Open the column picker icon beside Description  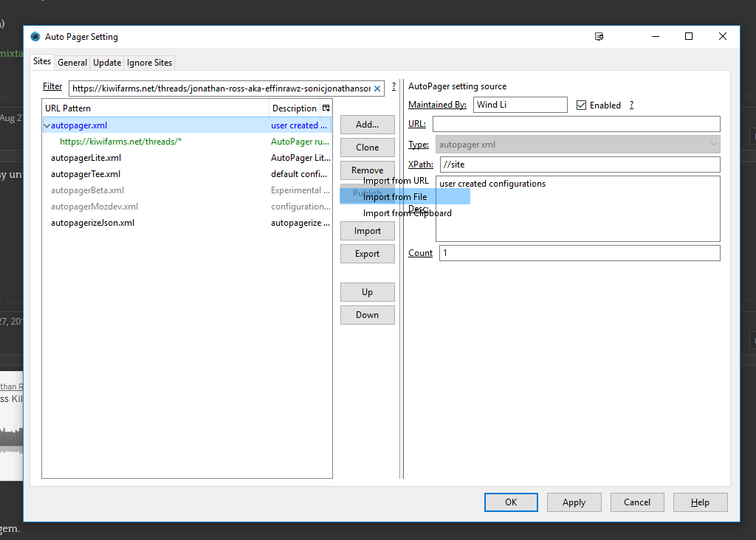coord(326,108)
